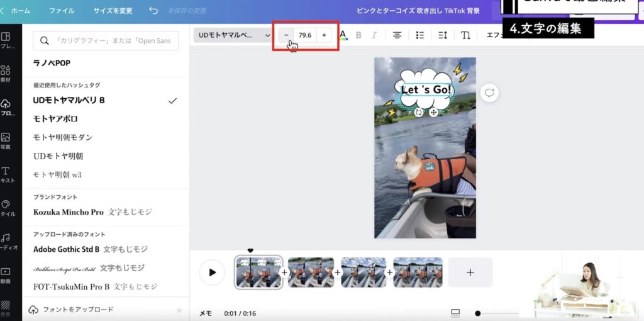This screenshot has width=644, height=321.
Task: Add transition between first and second clips
Action: click(285, 272)
